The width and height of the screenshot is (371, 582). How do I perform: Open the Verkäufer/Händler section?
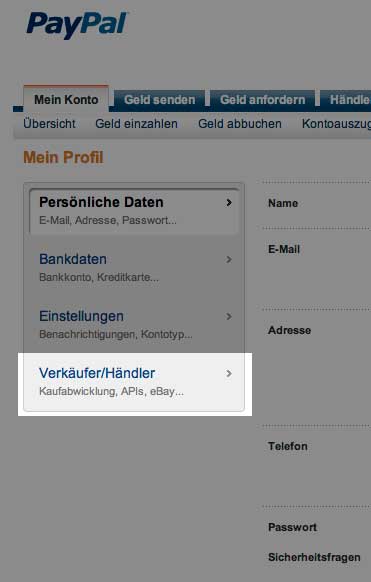pos(134,382)
